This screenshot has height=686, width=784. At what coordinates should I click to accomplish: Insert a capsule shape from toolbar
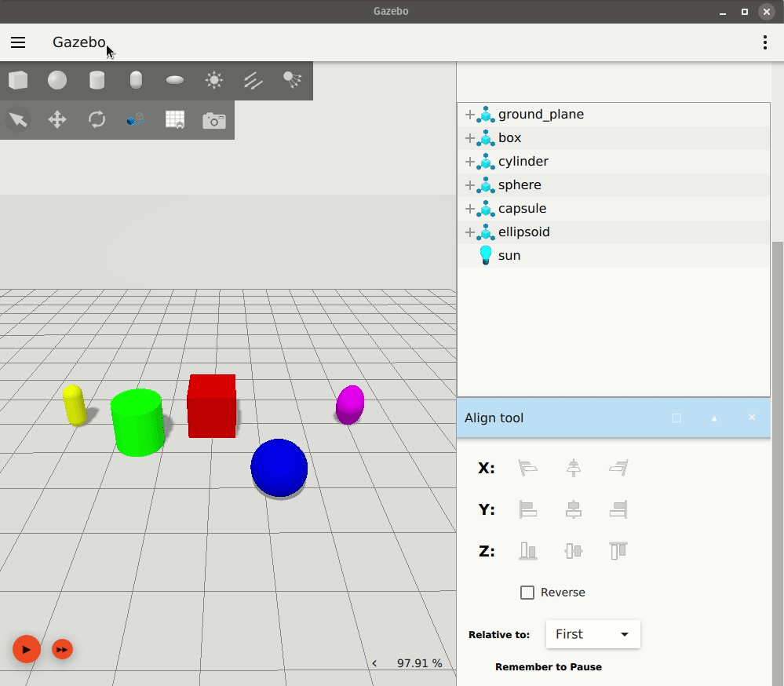point(136,80)
